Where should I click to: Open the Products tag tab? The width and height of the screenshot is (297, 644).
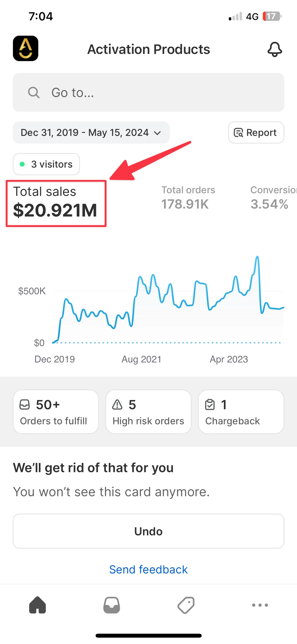point(186,605)
